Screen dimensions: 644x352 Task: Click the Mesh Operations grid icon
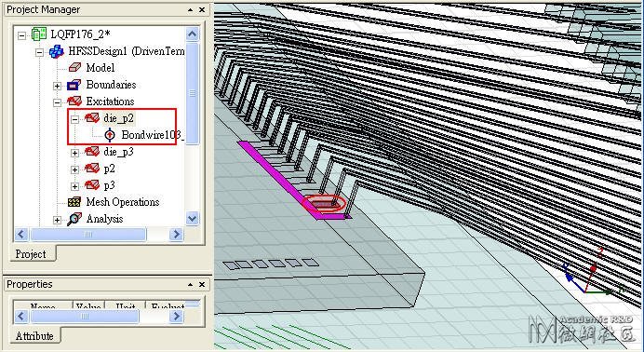74,202
